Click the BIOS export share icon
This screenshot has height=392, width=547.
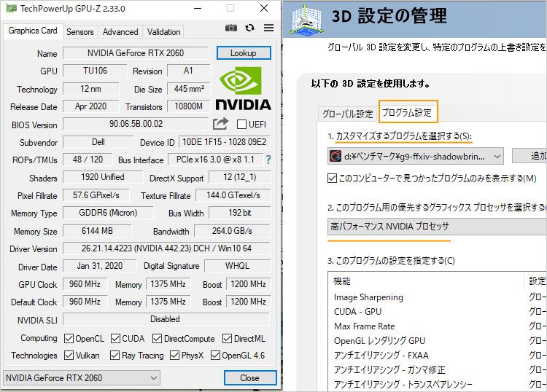(x=220, y=124)
